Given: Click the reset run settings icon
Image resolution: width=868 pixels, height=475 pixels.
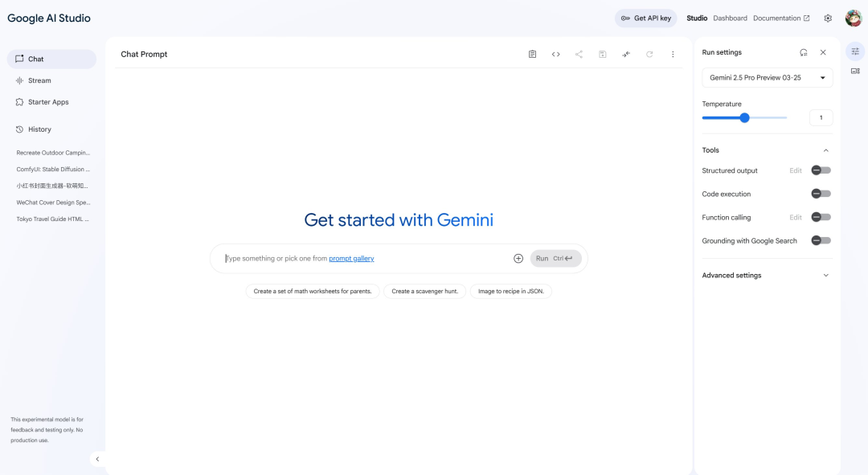Looking at the screenshot, I should tap(803, 52).
